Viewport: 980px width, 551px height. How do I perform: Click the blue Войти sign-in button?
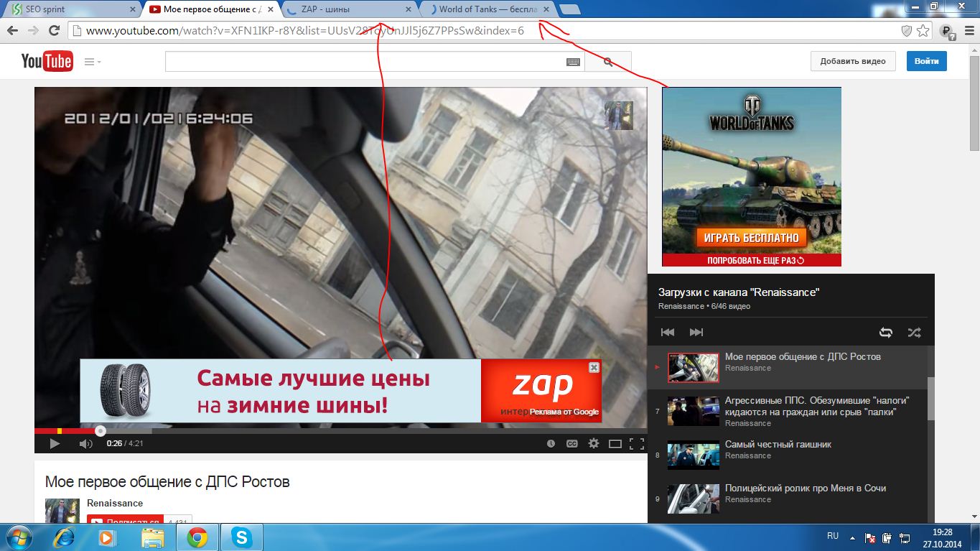(926, 61)
